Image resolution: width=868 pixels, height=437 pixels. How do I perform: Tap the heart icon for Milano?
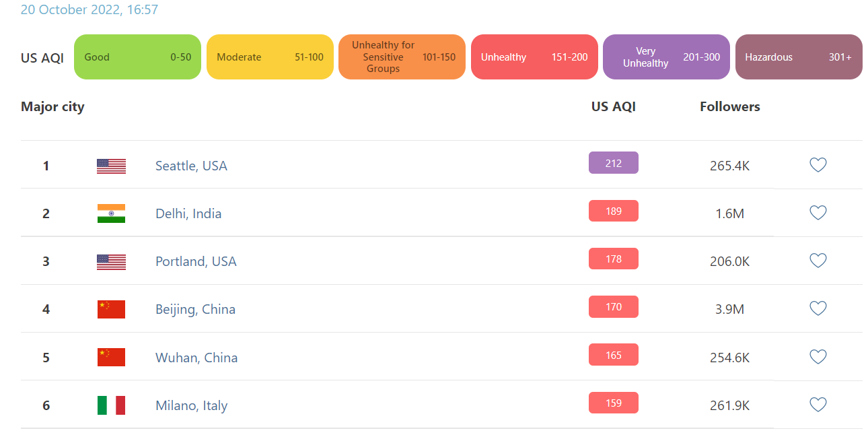[818, 405]
